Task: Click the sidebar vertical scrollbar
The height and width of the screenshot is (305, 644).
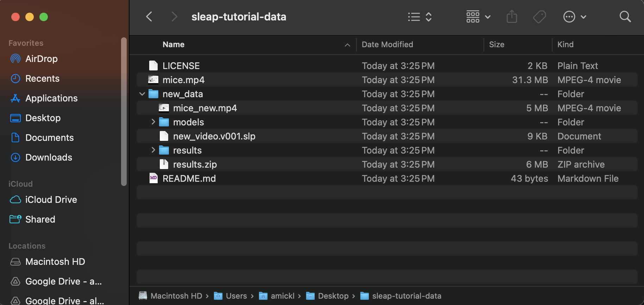Action: (124, 111)
